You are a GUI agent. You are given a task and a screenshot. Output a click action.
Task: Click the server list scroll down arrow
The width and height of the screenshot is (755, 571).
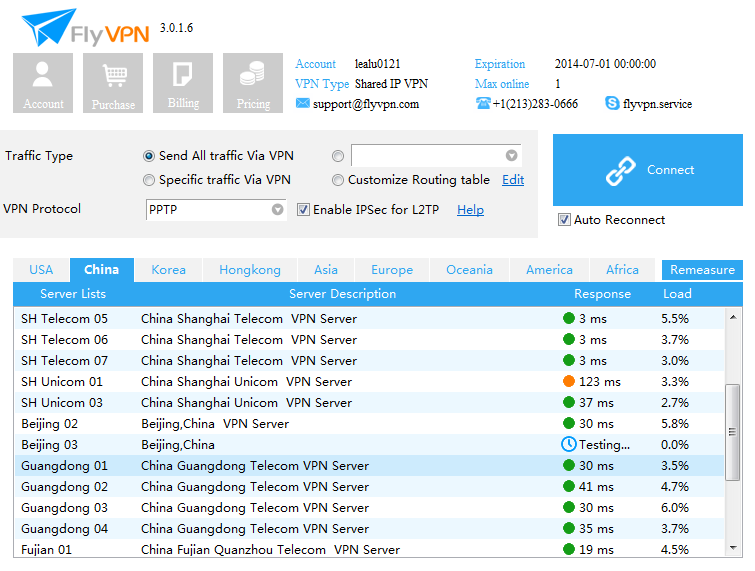(733, 547)
